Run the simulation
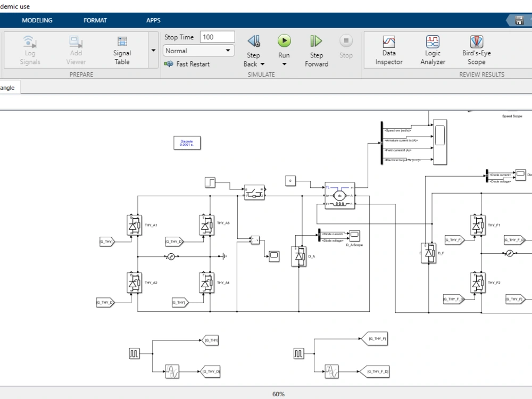This screenshot has height=399, width=532. pyautogui.click(x=284, y=41)
